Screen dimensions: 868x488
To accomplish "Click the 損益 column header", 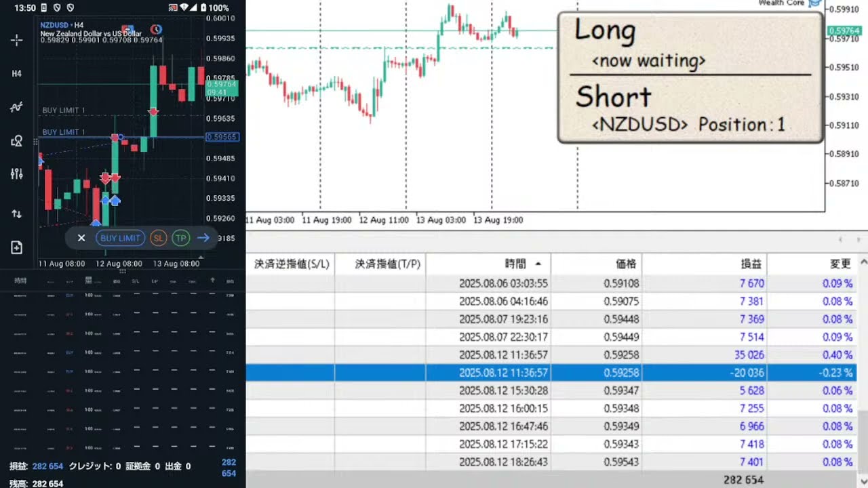I will tap(751, 264).
